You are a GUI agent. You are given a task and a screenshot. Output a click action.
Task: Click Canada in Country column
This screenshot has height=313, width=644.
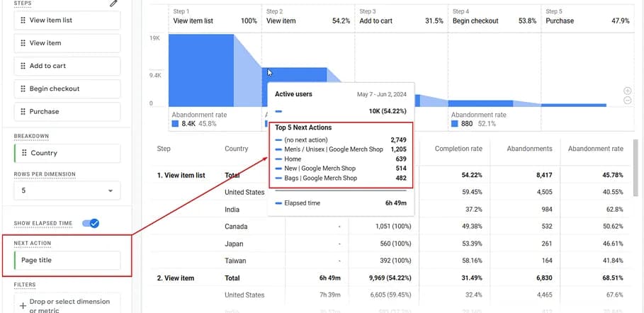236,227
